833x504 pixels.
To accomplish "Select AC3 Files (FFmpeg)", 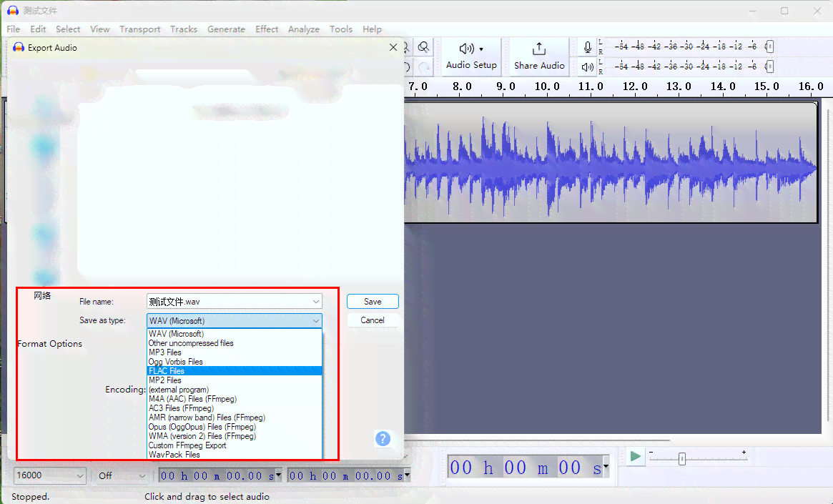I will pyautogui.click(x=235, y=408).
